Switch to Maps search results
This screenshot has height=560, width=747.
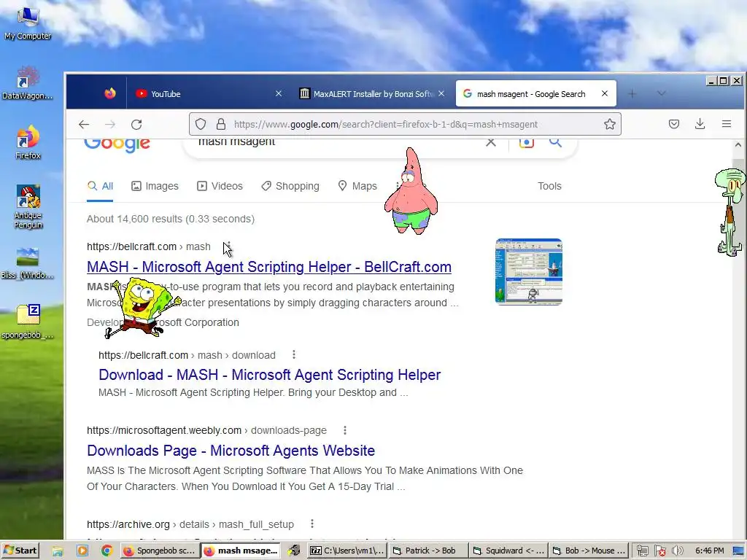(x=357, y=186)
